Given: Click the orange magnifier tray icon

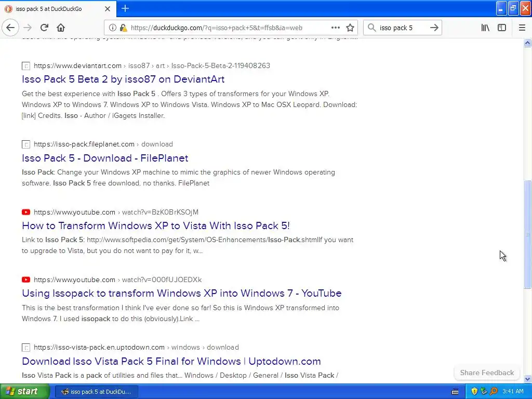Looking at the screenshot, I should click(494, 391).
